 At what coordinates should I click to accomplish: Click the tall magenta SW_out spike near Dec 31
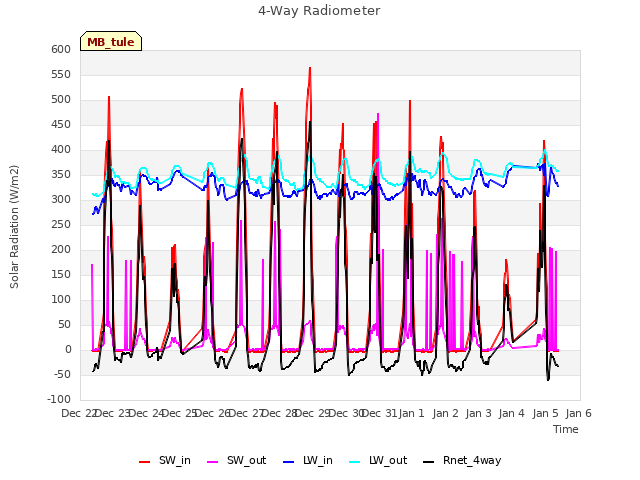coord(378,115)
